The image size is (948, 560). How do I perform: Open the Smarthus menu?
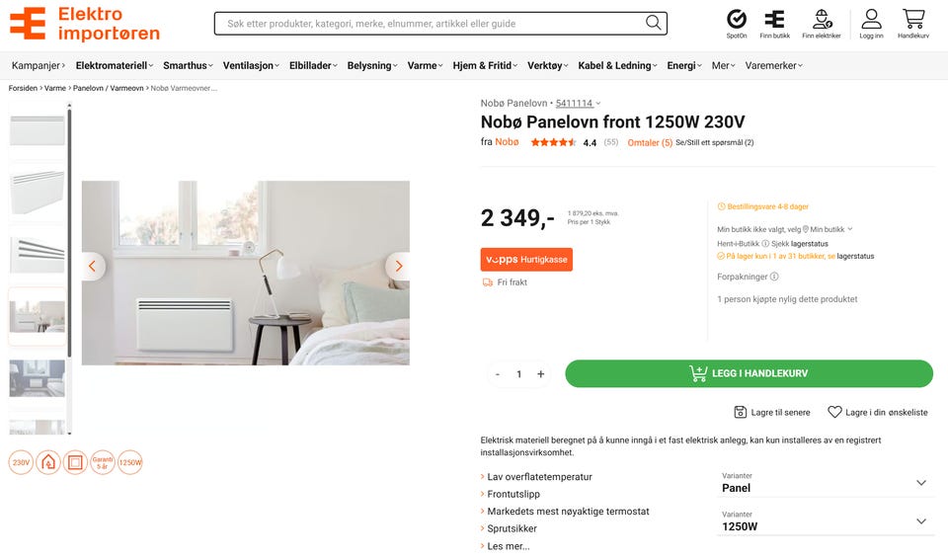click(187, 65)
